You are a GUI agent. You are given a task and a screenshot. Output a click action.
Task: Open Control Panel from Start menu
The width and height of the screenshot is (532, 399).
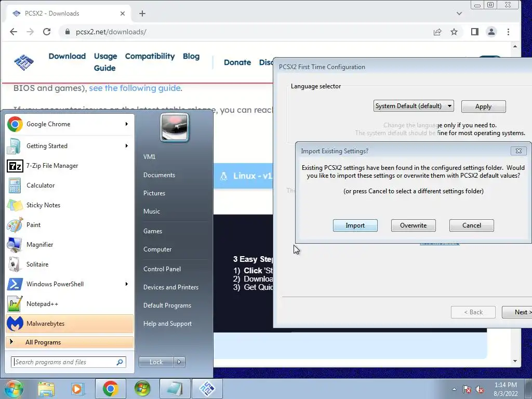pos(162,269)
